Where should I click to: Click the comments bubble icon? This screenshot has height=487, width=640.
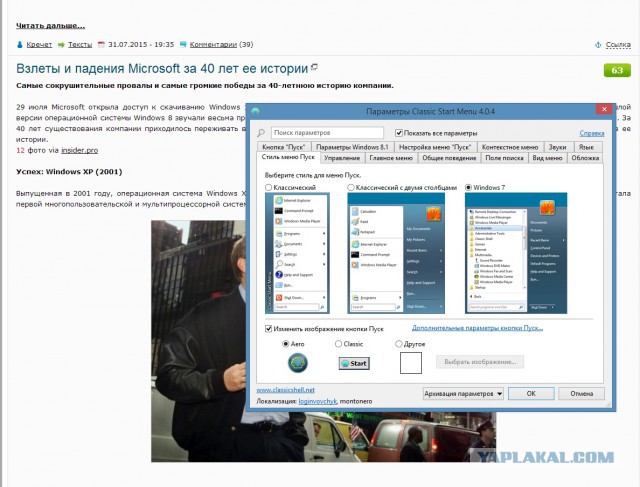[183, 44]
